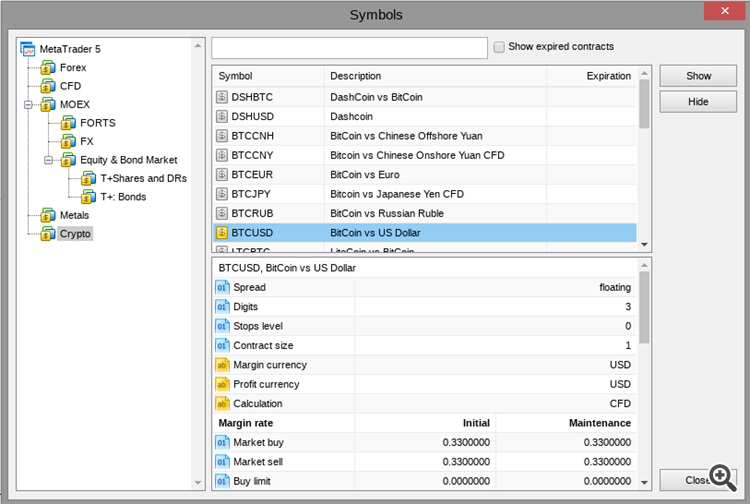The image size is (750, 504).
Task: Click tree panel scroll down arrow
Action: (198, 482)
